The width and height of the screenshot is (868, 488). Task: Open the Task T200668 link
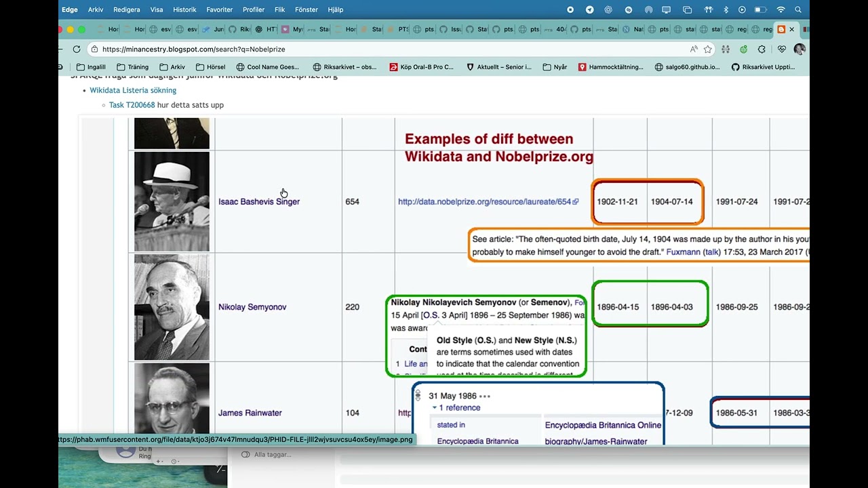(132, 105)
